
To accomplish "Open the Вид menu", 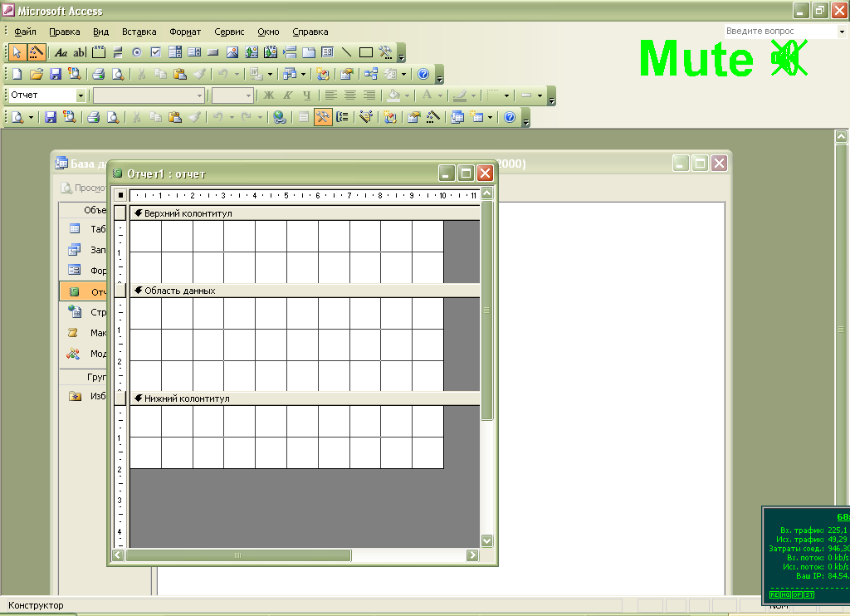I will (100, 32).
